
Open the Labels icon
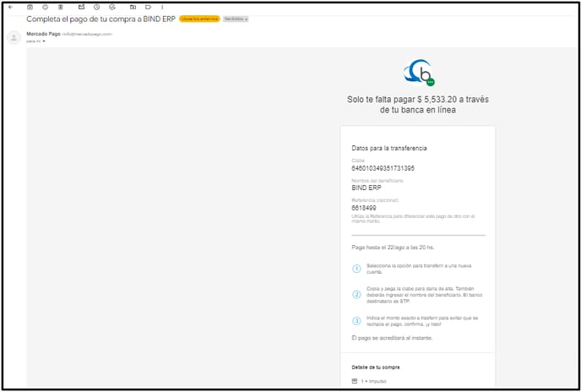[148, 7]
